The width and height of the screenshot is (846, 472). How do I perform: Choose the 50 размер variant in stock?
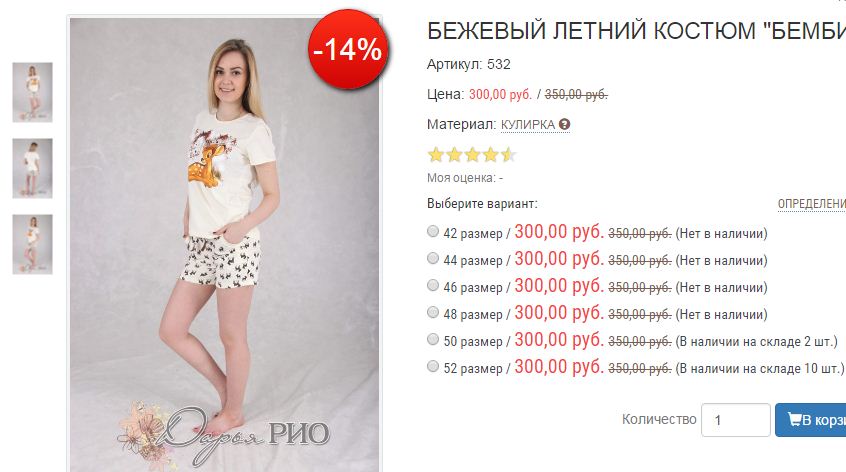[x=433, y=339]
